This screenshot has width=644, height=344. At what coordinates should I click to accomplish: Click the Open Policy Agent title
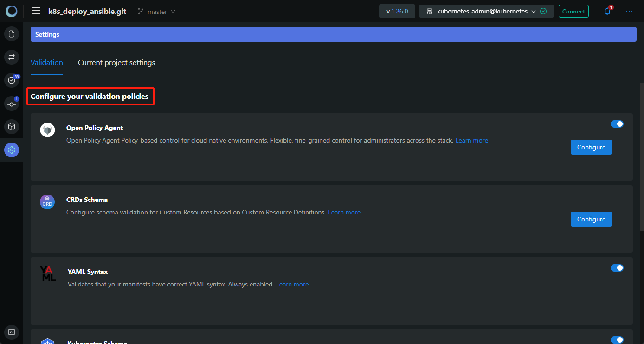tap(95, 128)
